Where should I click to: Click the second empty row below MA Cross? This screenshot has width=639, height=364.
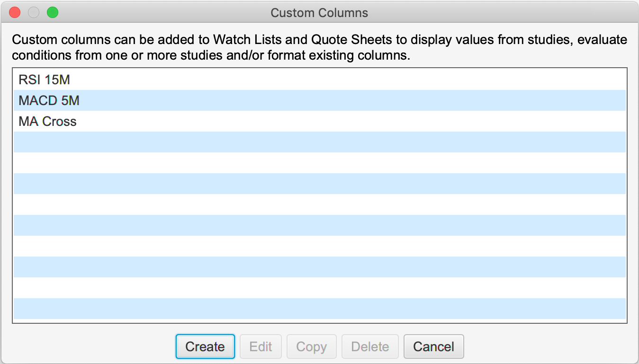320,163
